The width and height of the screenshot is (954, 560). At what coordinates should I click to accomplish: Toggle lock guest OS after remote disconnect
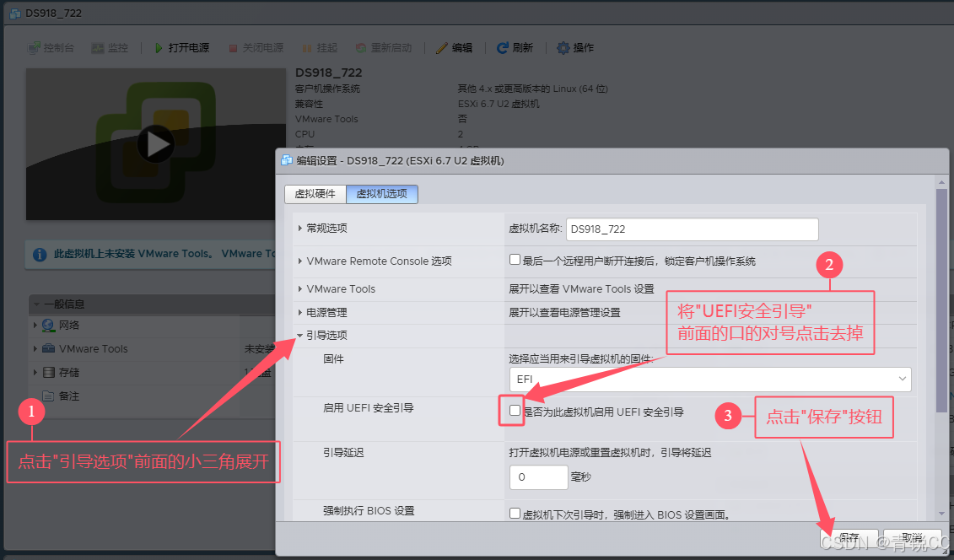(x=515, y=260)
